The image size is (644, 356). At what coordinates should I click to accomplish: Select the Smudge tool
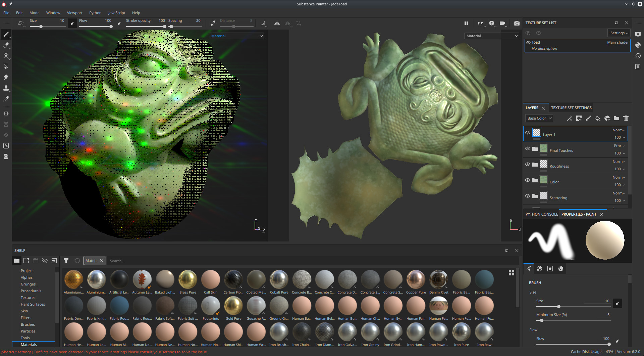(6, 77)
